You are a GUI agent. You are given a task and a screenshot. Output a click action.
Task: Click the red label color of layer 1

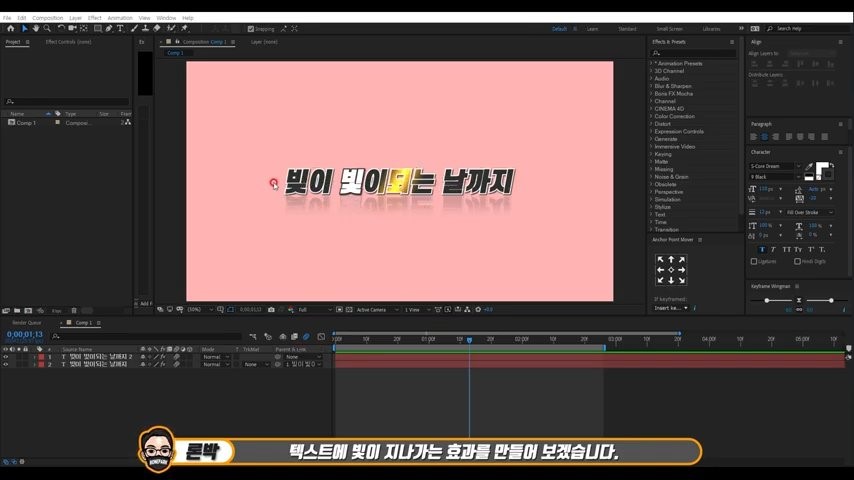pos(41,357)
